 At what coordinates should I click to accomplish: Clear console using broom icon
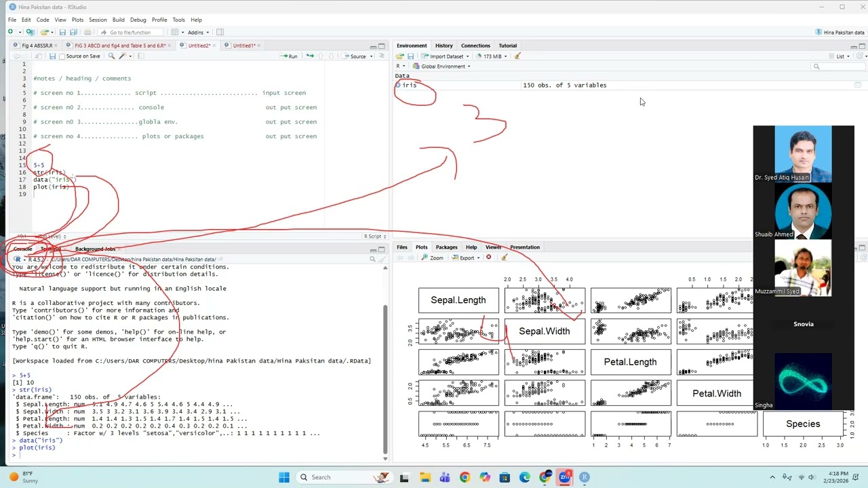point(382,259)
